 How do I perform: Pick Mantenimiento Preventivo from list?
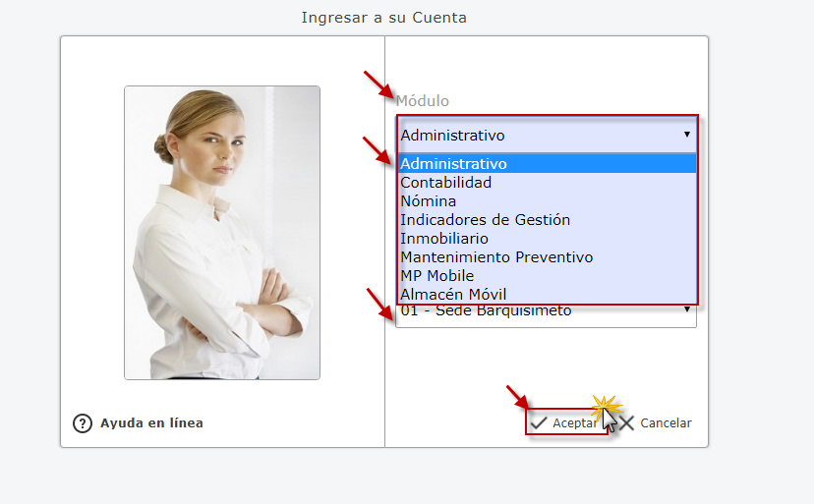pyautogui.click(x=547, y=257)
